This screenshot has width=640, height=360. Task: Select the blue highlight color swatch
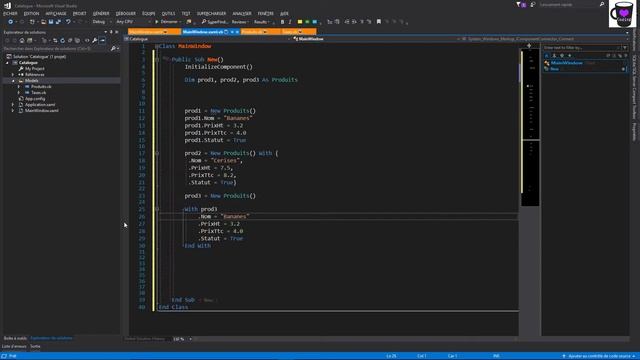pos(315,22)
